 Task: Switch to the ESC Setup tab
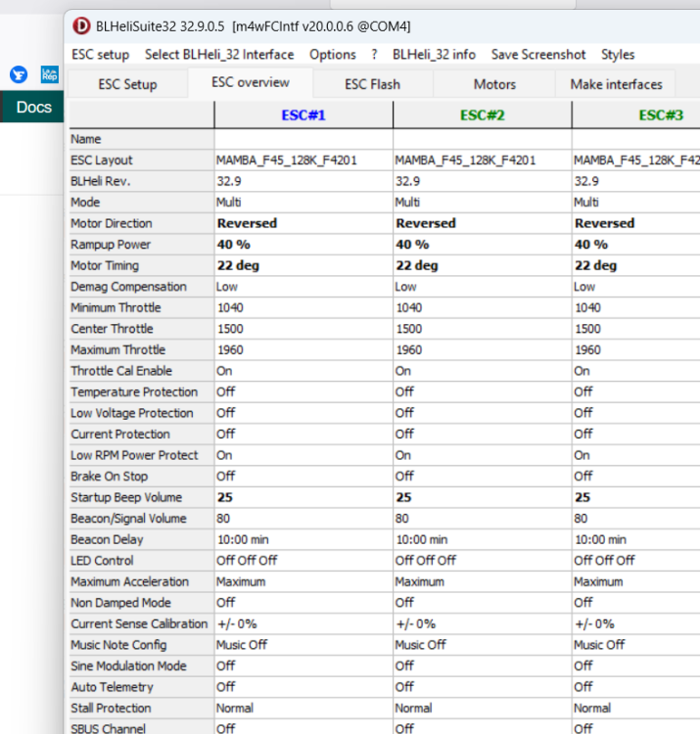(127, 84)
